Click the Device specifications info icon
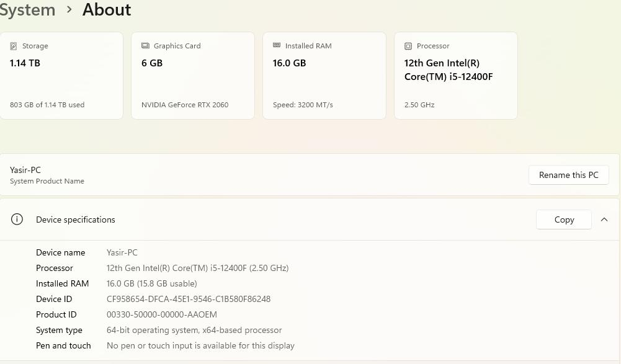The image size is (621, 364). [17, 220]
